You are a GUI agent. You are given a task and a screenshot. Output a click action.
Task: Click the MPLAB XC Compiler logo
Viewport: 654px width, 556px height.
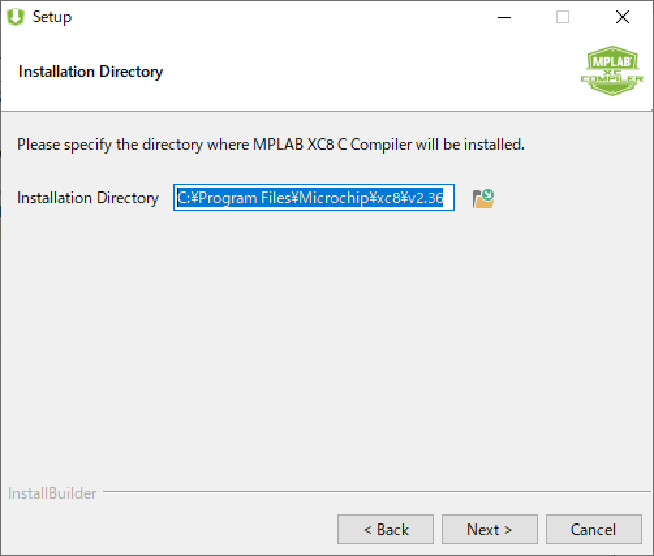pyautogui.click(x=612, y=71)
